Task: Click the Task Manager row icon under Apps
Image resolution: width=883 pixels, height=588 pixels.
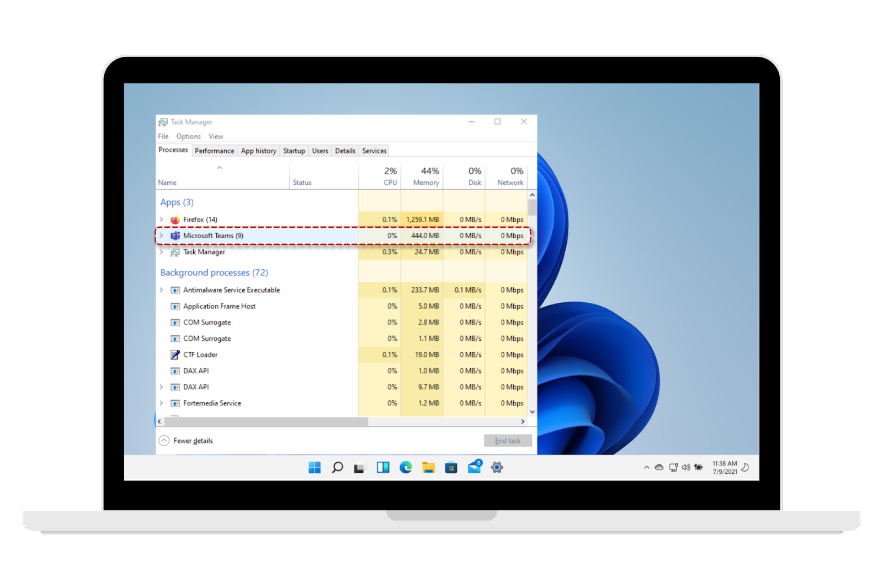Action: click(175, 252)
